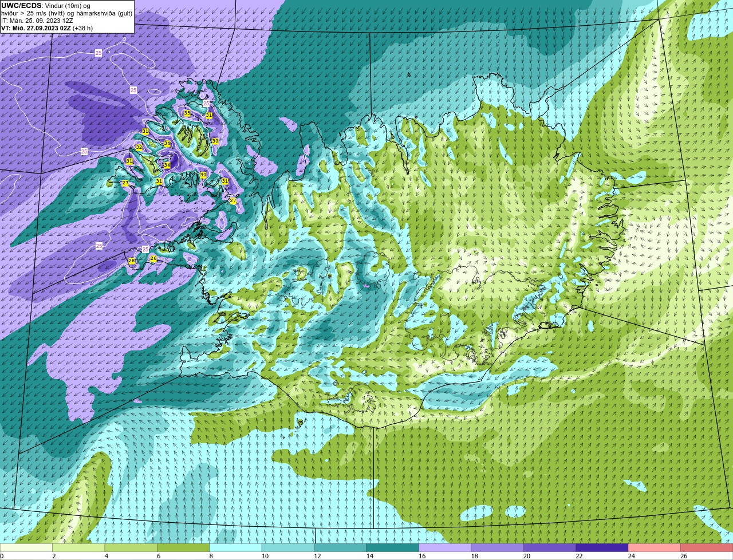The width and height of the screenshot is (733, 560).
Task: Click legend scale number 24
Action: pos(632,556)
